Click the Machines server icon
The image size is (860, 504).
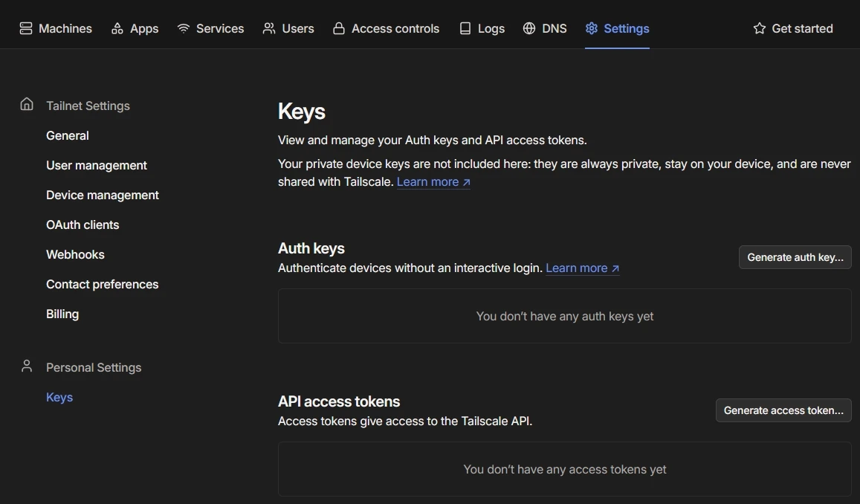pos(26,28)
